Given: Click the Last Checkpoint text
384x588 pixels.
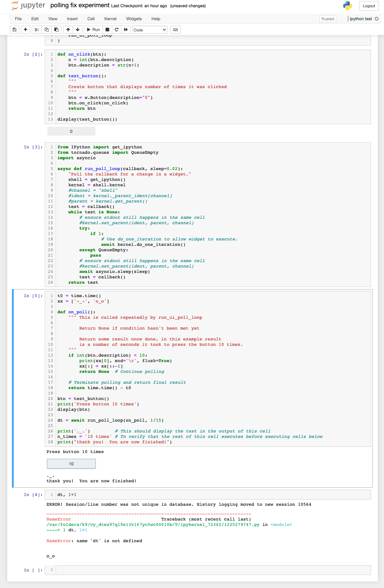Looking at the screenshot, I should pos(139,6).
